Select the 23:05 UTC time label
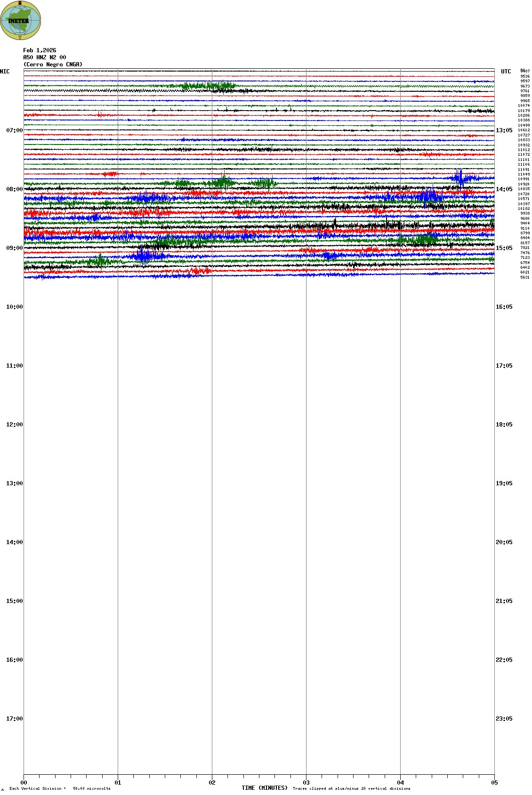This screenshot has height=795, width=532. [504, 719]
